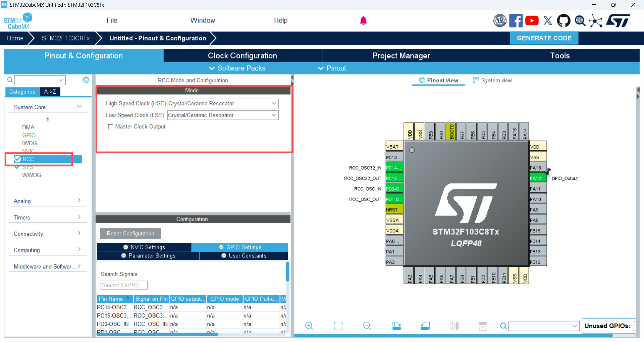Image resolution: width=644 pixels, height=342 pixels.
Task: Click the pin search magnifier icon
Action: [503, 326]
